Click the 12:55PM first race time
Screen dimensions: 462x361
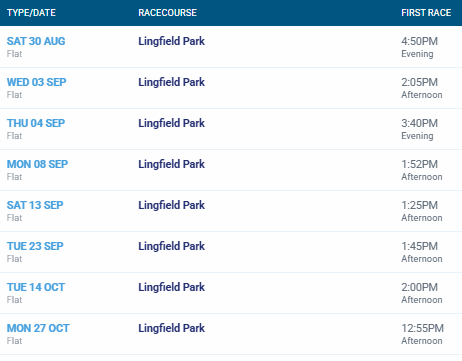(422, 328)
